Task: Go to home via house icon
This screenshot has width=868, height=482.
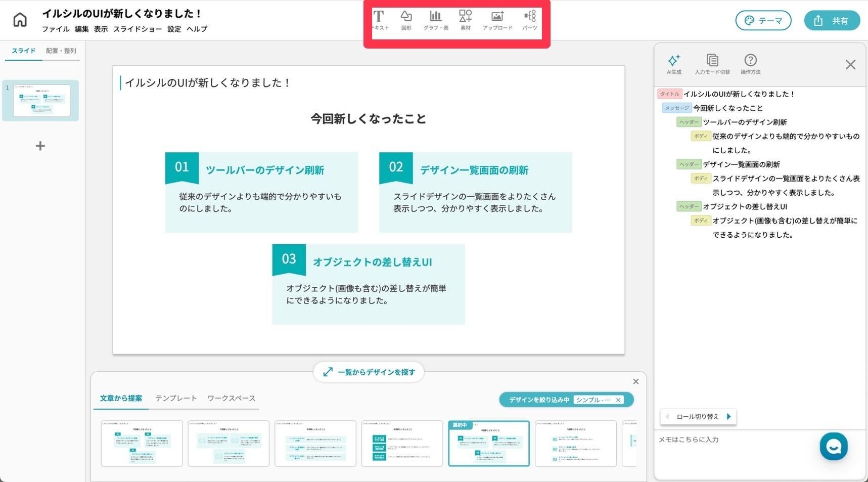Action: 20,20
